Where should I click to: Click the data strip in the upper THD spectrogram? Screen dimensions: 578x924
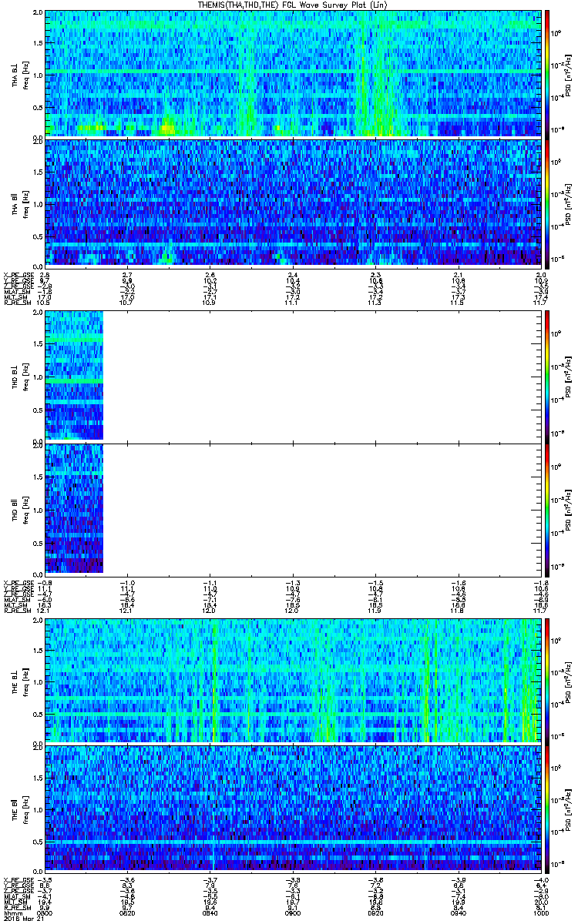tap(74, 375)
